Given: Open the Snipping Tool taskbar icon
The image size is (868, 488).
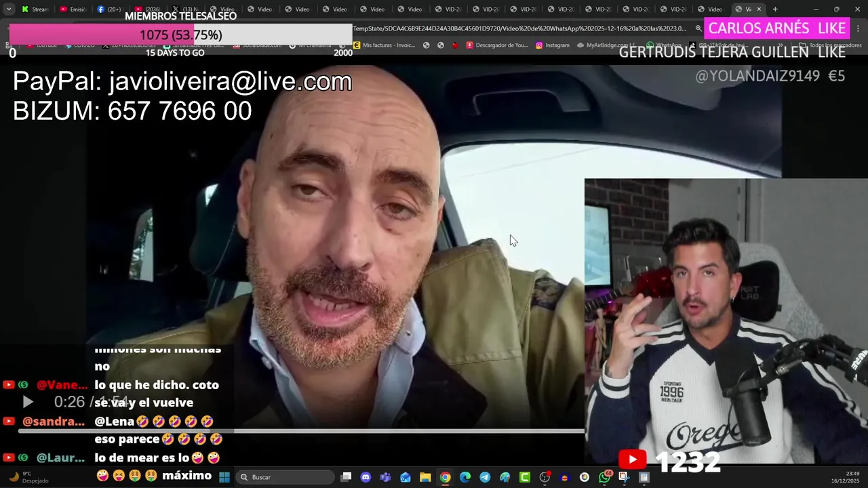Looking at the screenshot, I should pyautogui.click(x=624, y=477).
